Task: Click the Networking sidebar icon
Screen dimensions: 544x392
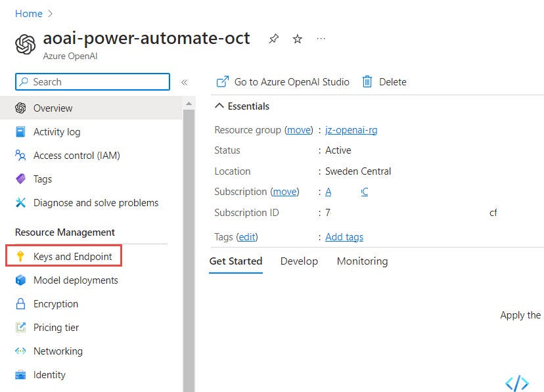Action: pos(20,351)
